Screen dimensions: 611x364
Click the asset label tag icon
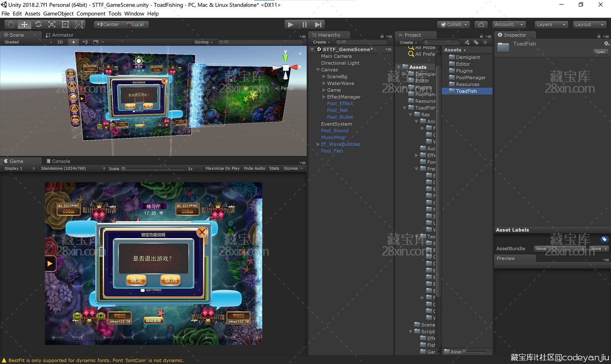point(604,239)
